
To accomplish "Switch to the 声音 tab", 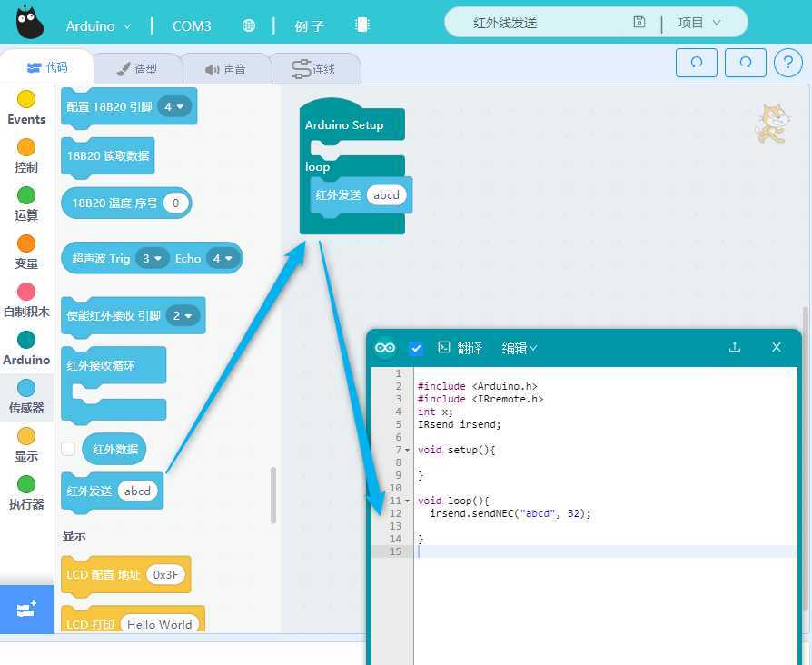I will (x=226, y=69).
